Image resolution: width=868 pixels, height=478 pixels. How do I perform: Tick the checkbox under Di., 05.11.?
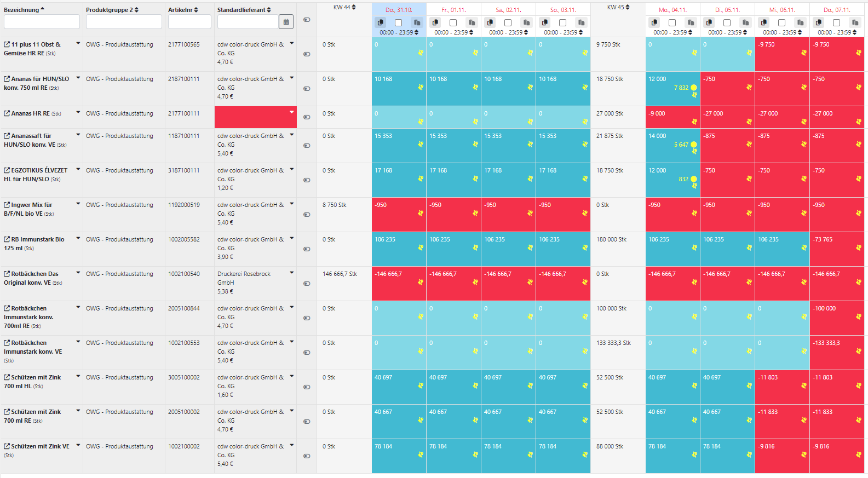[727, 22]
